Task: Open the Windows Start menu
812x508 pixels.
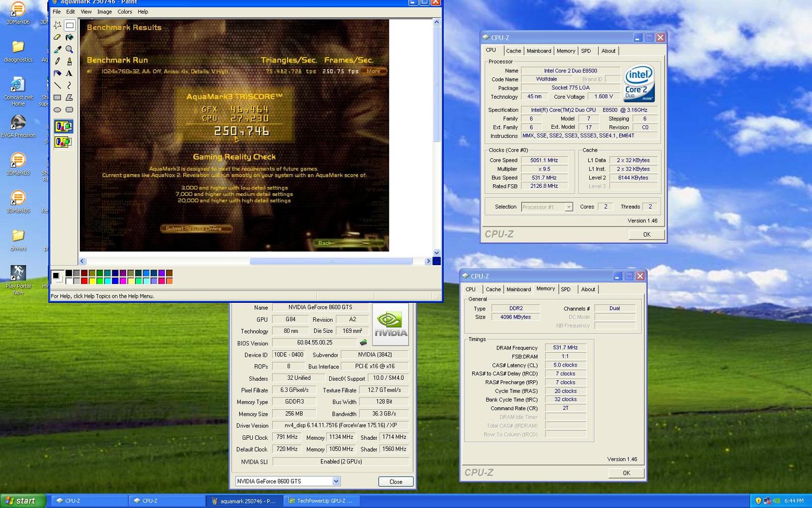Action: 22,501
